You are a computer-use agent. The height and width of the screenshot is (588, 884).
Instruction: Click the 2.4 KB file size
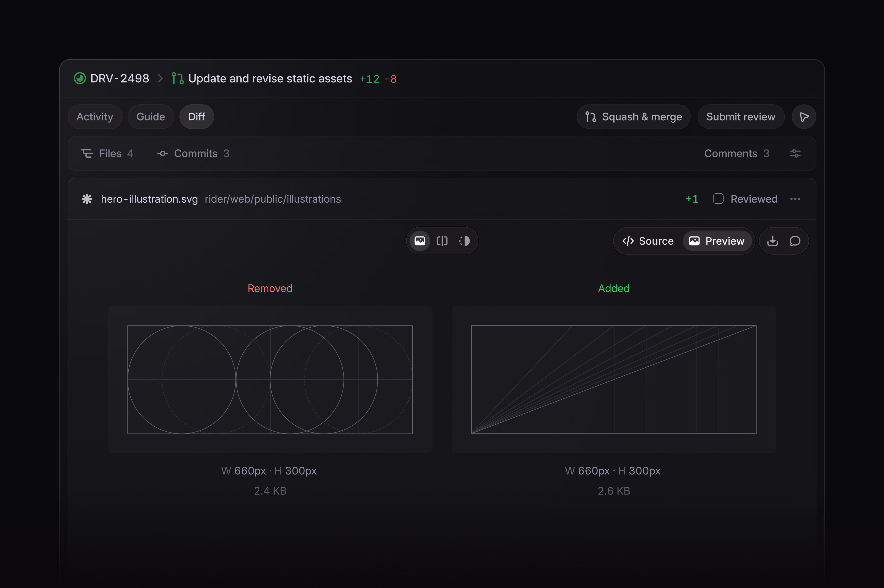pos(270,491)
